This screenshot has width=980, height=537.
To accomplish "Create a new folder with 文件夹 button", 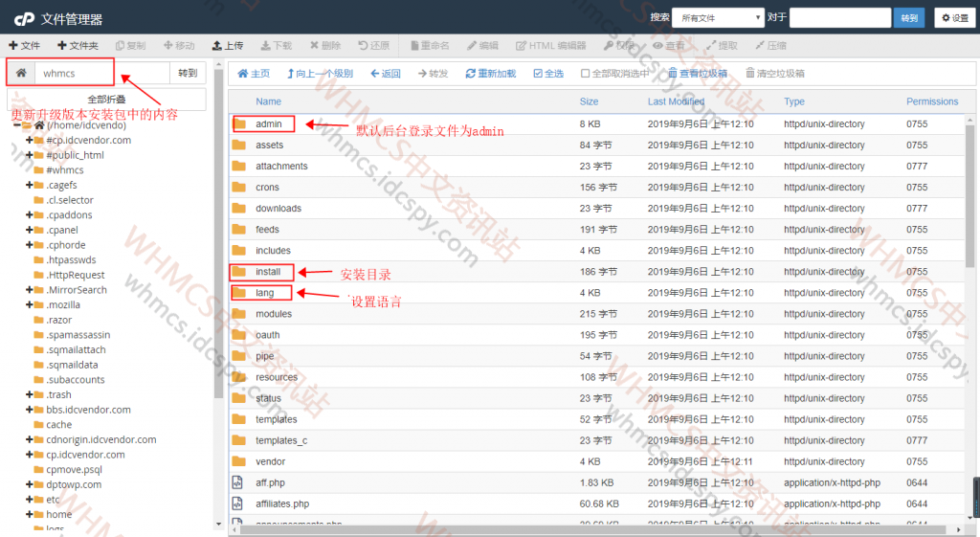I will pos(78,46).
